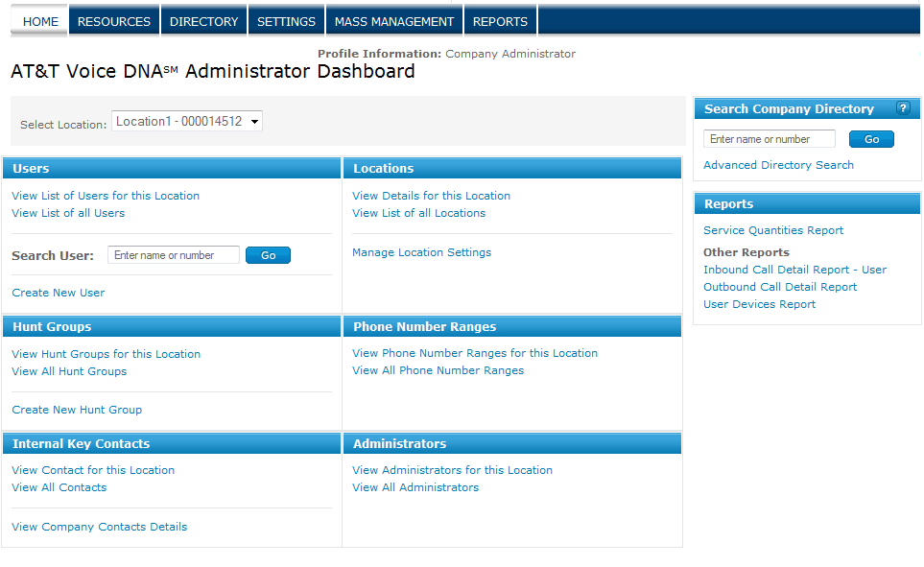The width and height of the screenshot is (924, 567).
Task: Open View List of all Locations
Action: (x=419, y=213)
